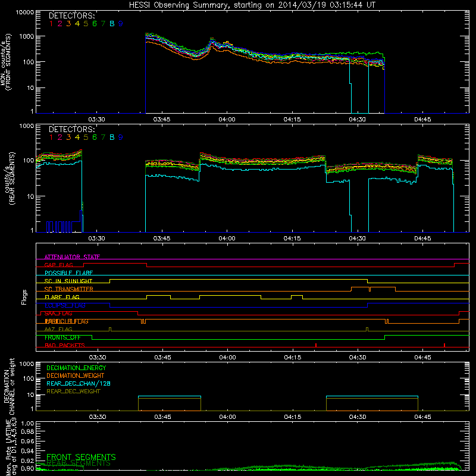The image size is (476, 476).
Task: Click the ATTENUATOR_STATE flag label
Action: coord(72,257)
